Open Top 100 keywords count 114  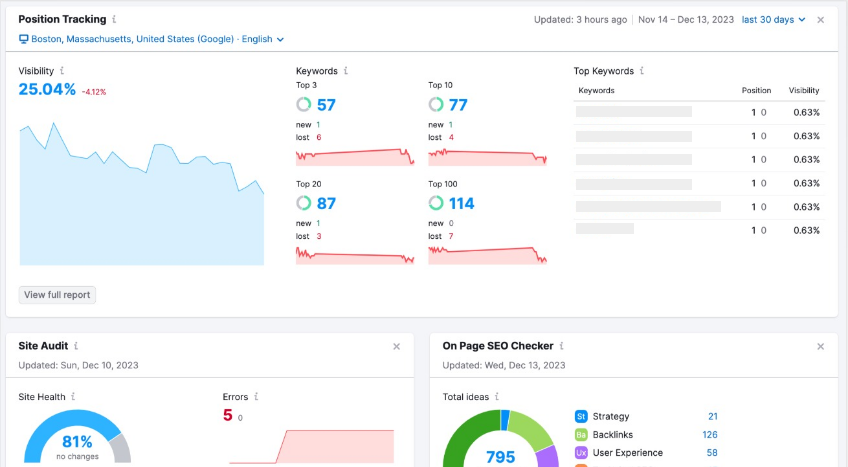(461, 203)
